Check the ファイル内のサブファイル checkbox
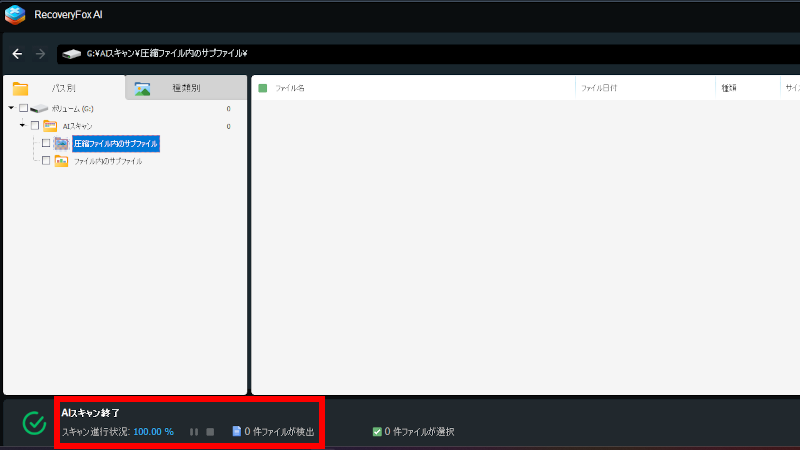This screenshot has width=800, height=450. 46,161
